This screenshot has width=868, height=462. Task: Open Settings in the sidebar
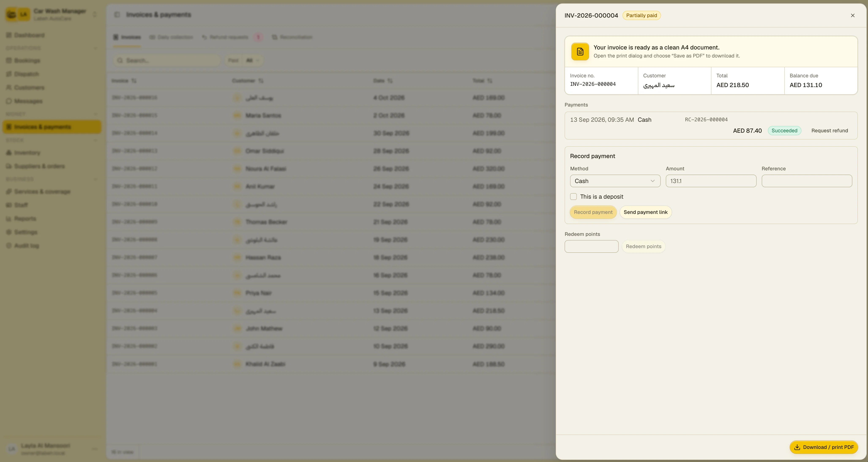point(52,232)
